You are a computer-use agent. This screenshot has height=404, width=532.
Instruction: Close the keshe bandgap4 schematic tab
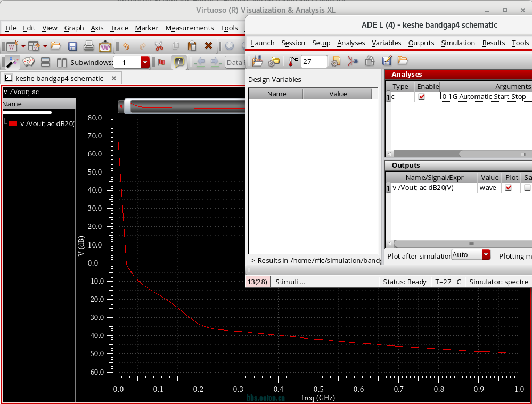tap(114, 78)
